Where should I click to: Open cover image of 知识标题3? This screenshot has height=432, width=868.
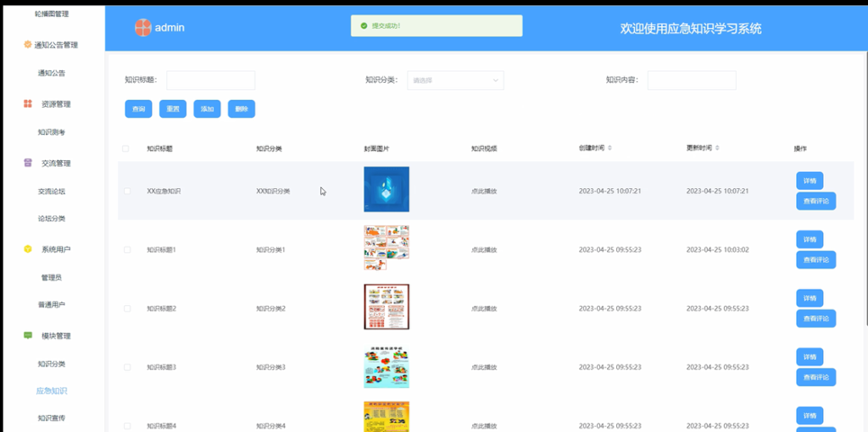point(387,367)
